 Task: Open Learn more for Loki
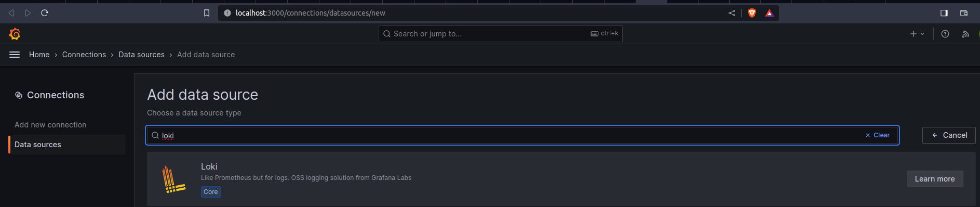935,179
